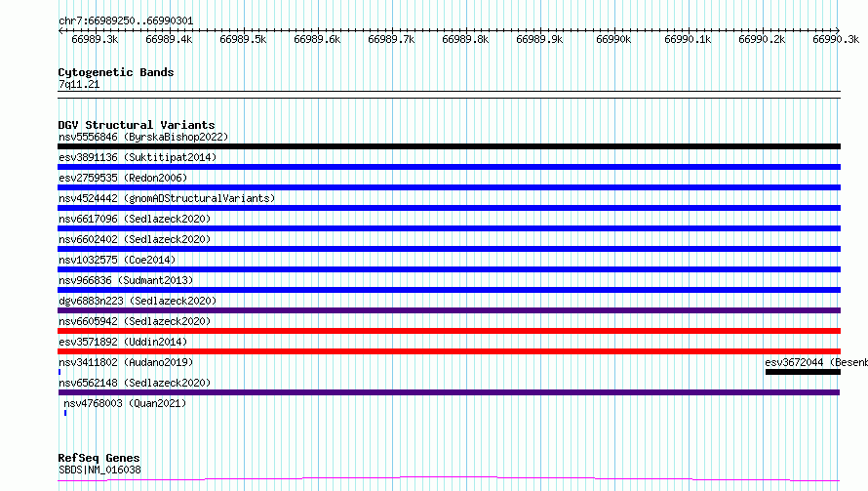Click the 66989.8k ruler tick label
The height and width of the screenshot is (491, 868).
pyautogui.click(x=465, y=39)
